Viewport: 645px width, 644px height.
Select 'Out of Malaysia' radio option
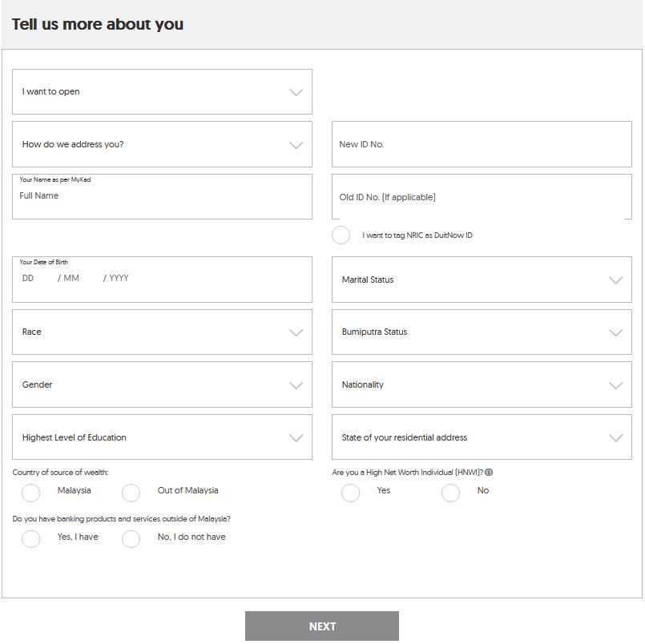click(131, 493)
